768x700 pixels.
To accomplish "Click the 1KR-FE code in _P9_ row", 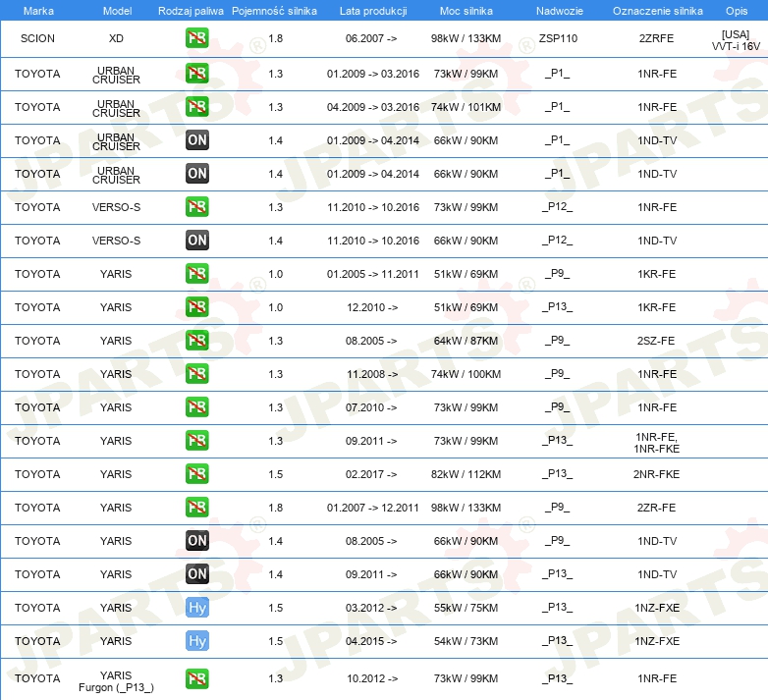I will coord(656,274).
